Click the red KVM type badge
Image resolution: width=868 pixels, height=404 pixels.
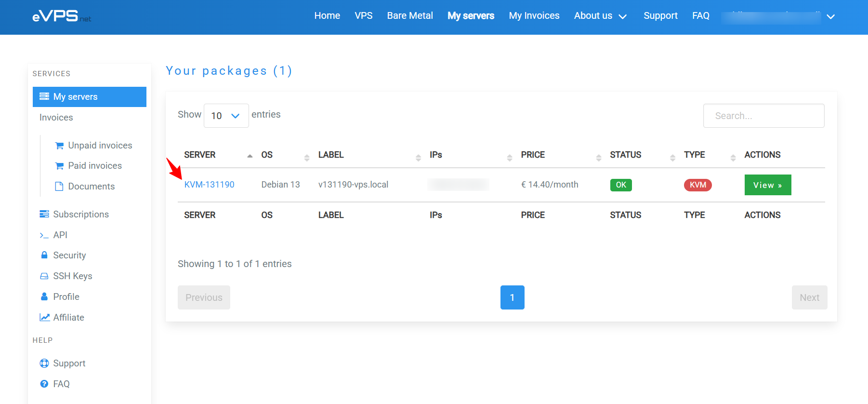[698, 185]
